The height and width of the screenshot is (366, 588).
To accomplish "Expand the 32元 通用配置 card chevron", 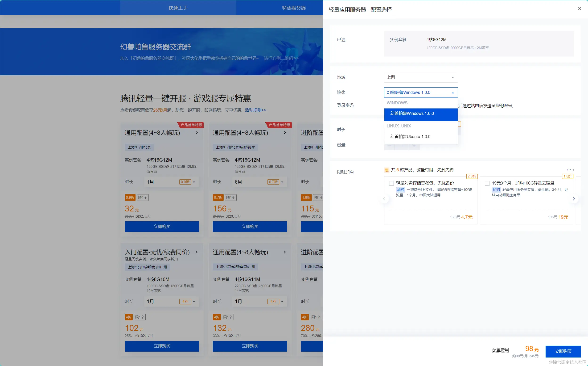I will click(197, 133).
